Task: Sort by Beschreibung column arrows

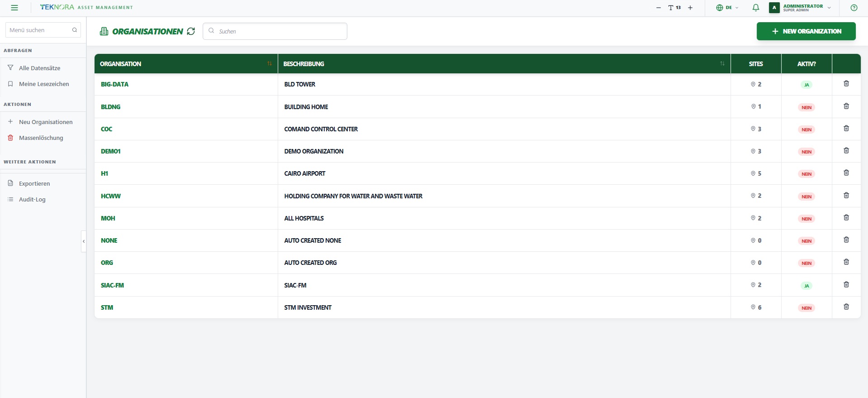Action: [x=722, y=64]
